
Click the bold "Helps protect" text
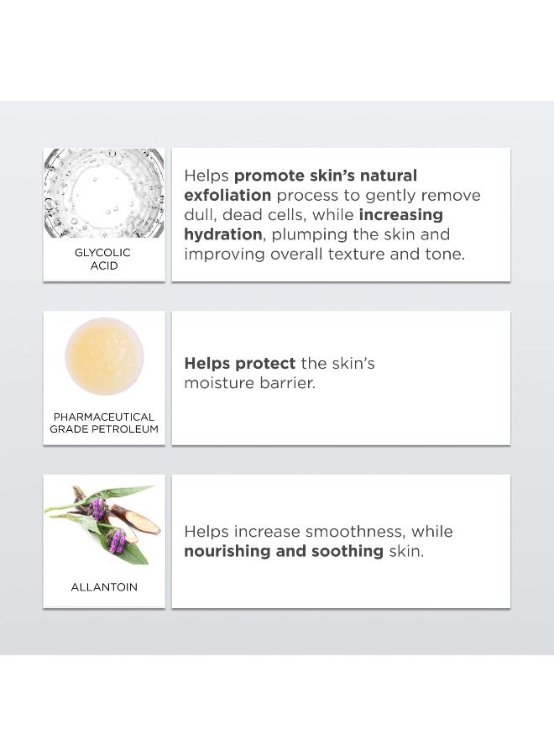(239, 364)
